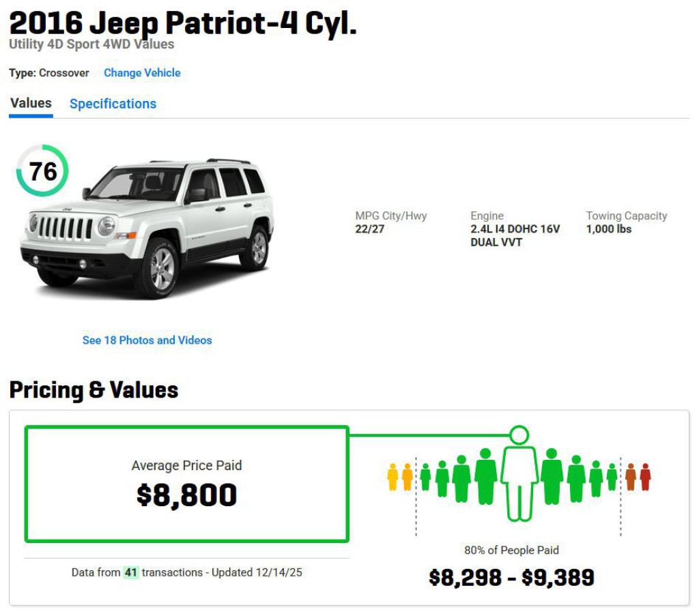
Task: Open Change Vehicle
Action: [142, 72]
